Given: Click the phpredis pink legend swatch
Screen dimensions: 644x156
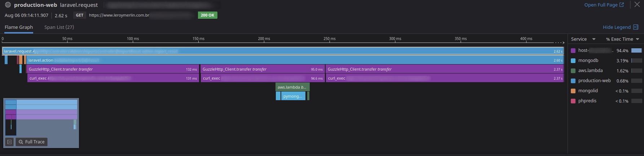Looking at the screenshot, I should 573,101.
